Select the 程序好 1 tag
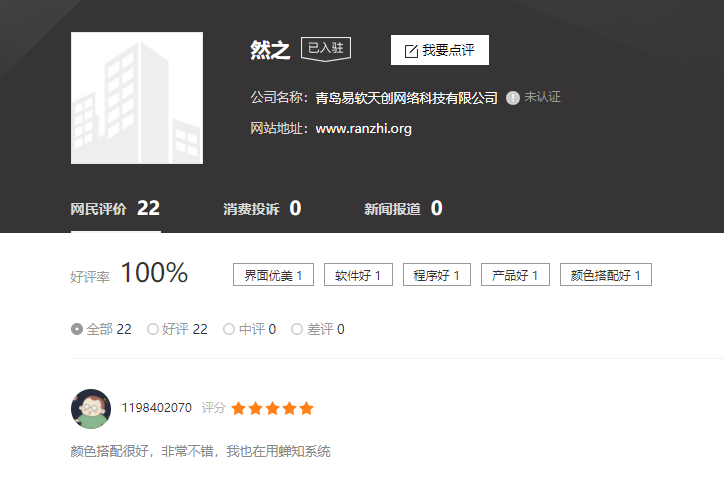 click(x=437, y=275)
